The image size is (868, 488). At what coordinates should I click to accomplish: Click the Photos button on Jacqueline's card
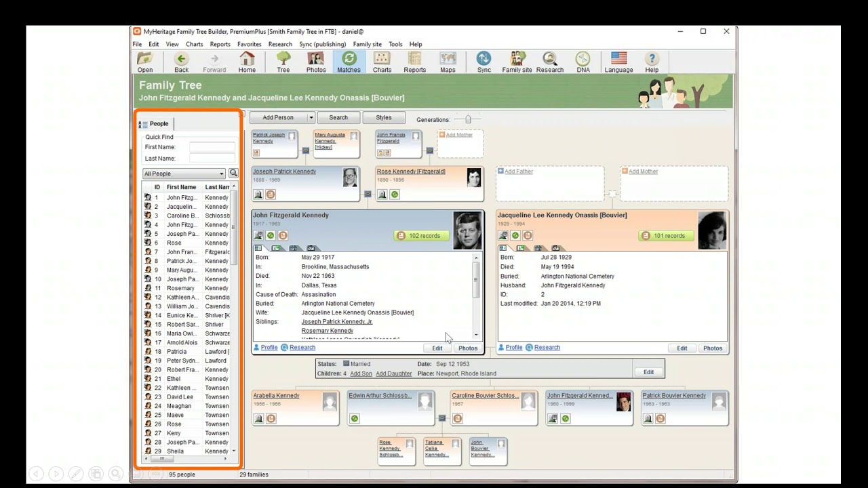[712, 348]
